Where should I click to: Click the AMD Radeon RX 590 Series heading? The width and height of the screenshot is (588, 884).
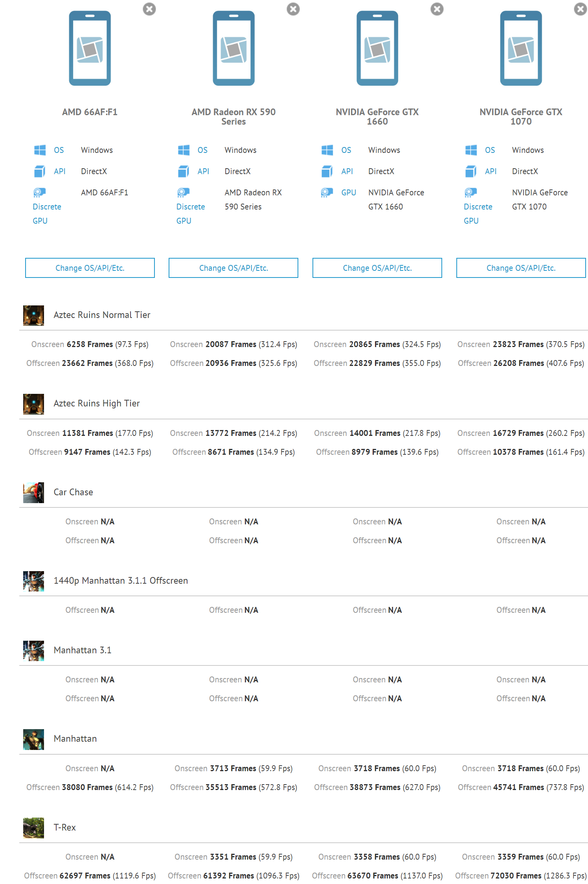(x=233, y=117)
